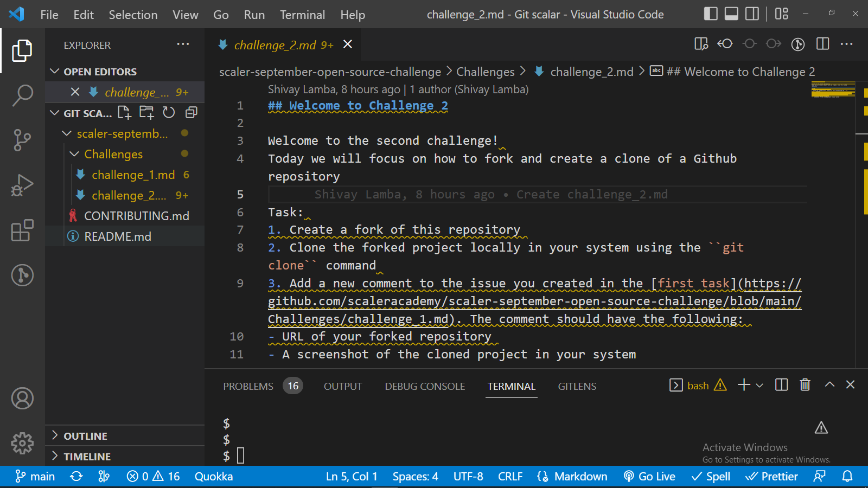Click Go Live in the status bar
The image size is (868, 488).
pyautogui.click(x=649, y=476)
